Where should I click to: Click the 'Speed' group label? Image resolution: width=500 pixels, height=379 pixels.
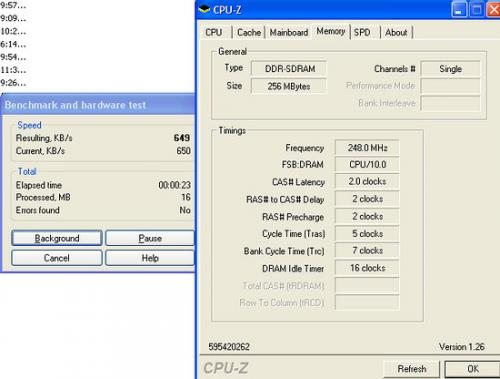click(x=29, y=125)
